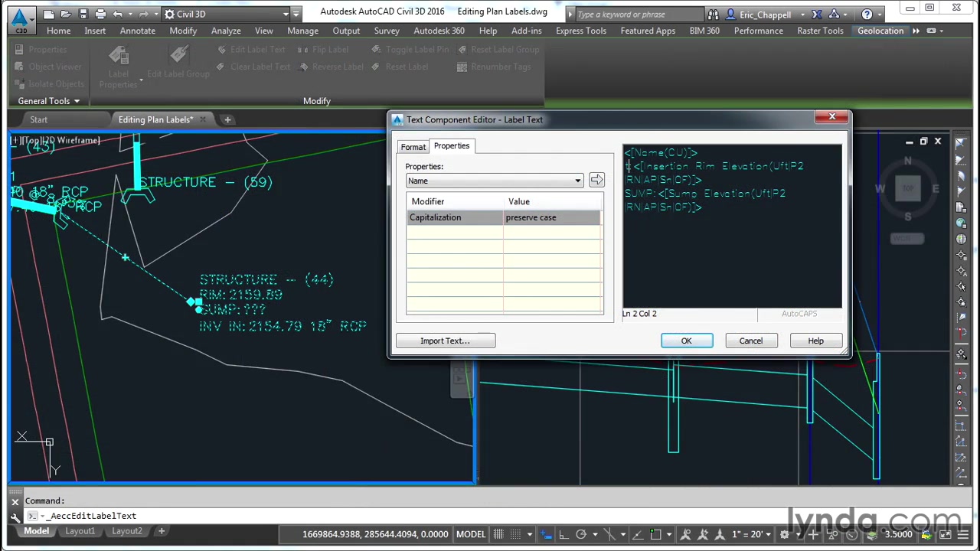Activate object snap tracking icon
This screenshot has width=980, height=551.
(x=639, y=533)
